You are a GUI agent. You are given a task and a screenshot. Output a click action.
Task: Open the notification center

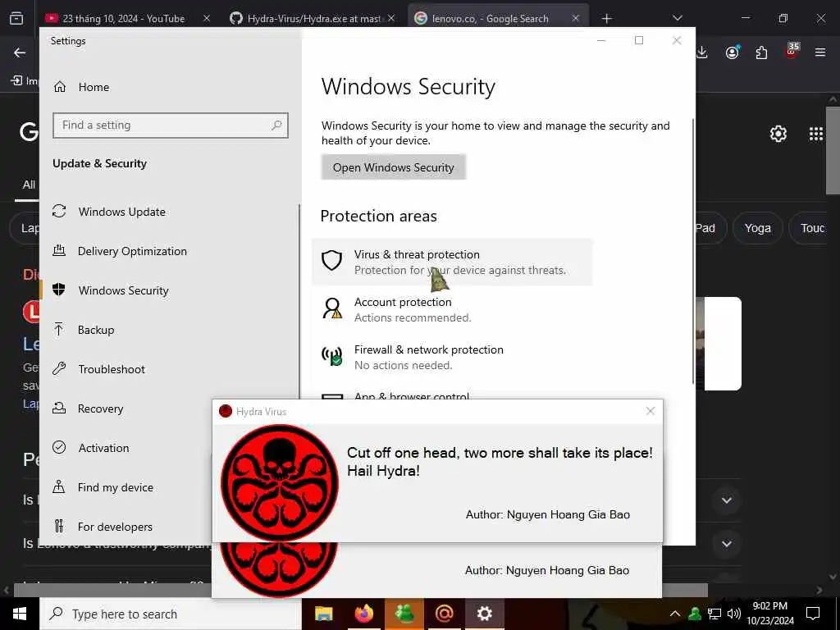point(813,614)
